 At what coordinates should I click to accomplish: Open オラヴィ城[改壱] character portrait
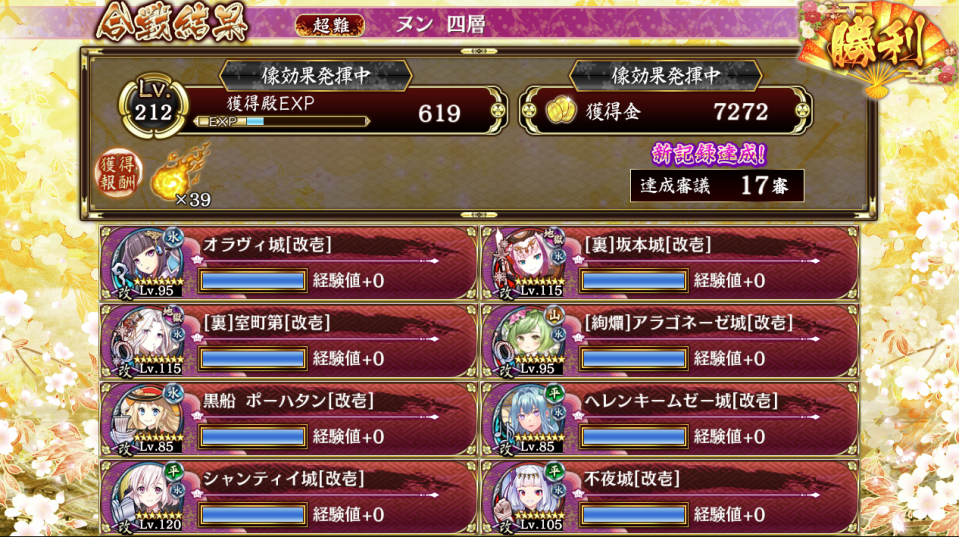[x=147, y=263]
